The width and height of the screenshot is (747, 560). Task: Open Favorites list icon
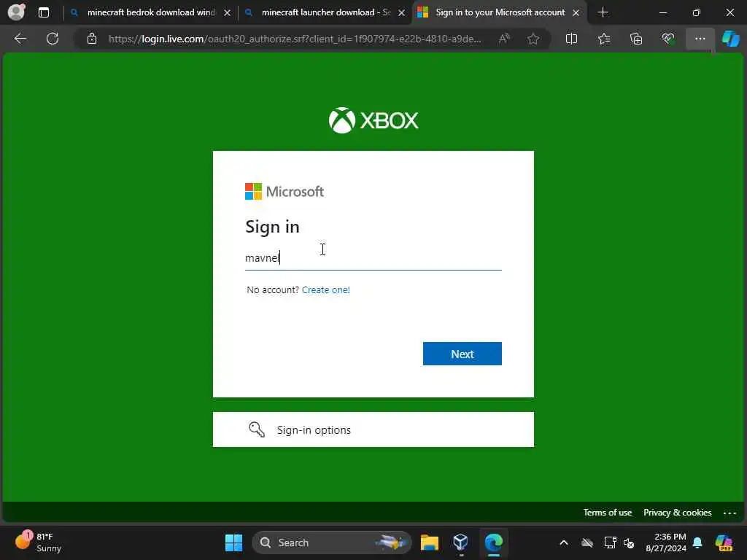point(604,39)
